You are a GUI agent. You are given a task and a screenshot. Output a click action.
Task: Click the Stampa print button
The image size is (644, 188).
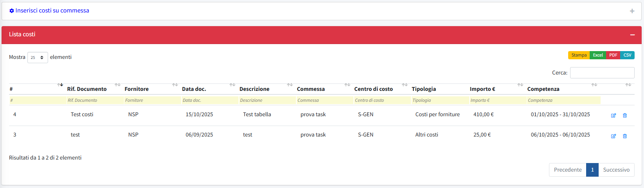579,55
